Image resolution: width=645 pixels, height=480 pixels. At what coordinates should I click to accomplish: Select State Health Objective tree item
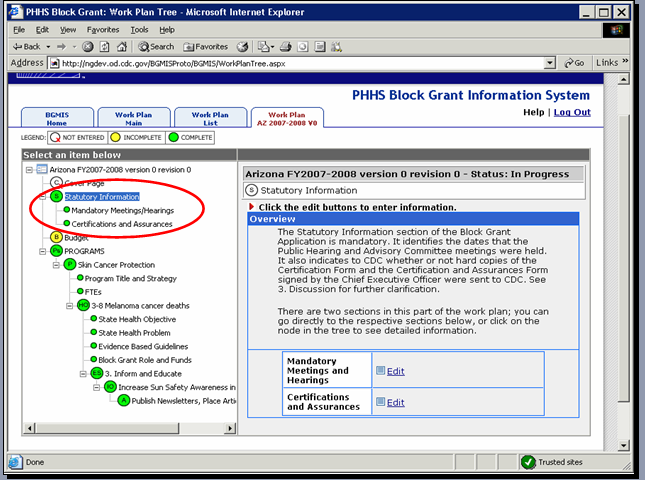pyautogui.click(x=137, y=319)
